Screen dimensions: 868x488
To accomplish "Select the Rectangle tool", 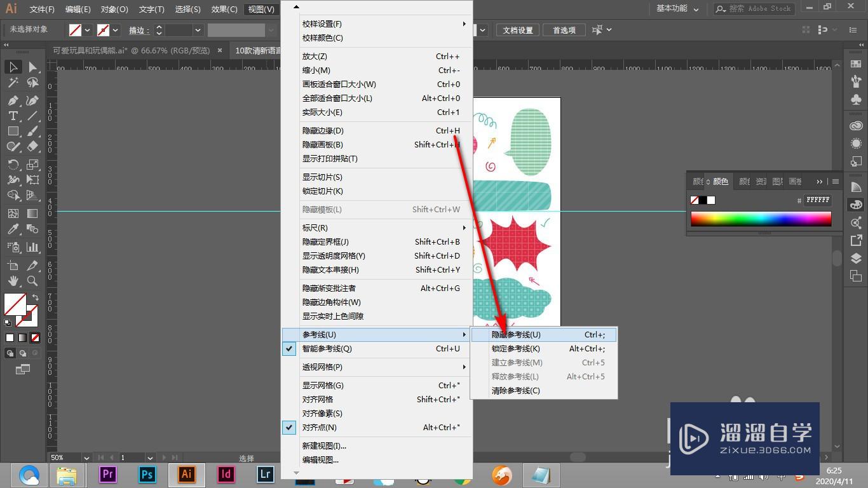I will pyautogui.click(x=13, y=131).
